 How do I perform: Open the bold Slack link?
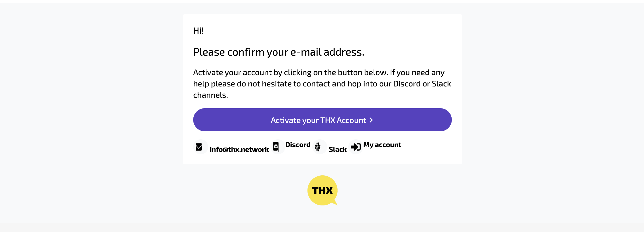coord(338,150)
